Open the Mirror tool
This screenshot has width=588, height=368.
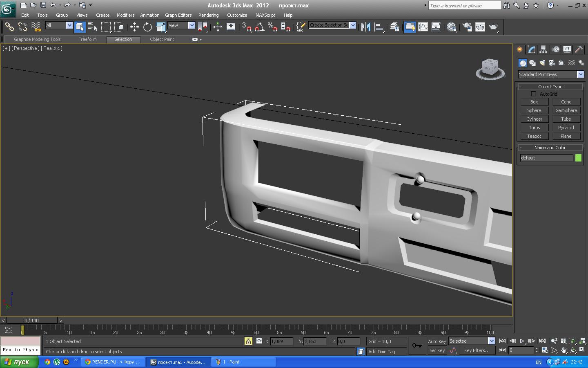[x=365, y=27]
